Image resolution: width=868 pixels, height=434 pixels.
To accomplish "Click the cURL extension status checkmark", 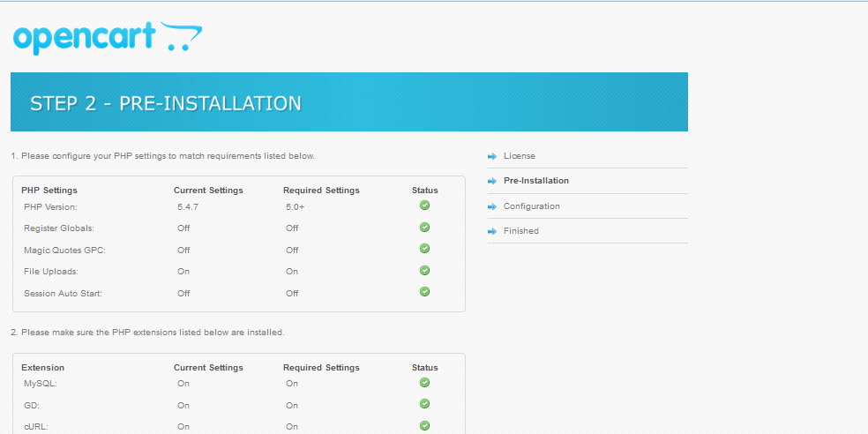I will click(424, 426).
